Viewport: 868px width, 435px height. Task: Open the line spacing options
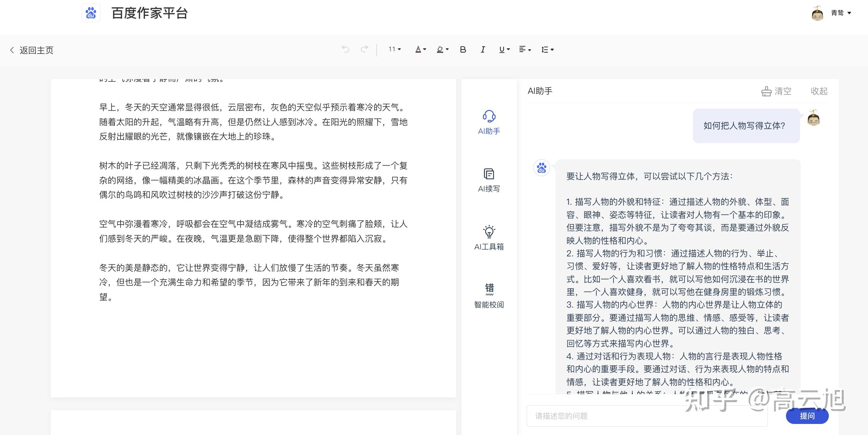click(547, 50)
